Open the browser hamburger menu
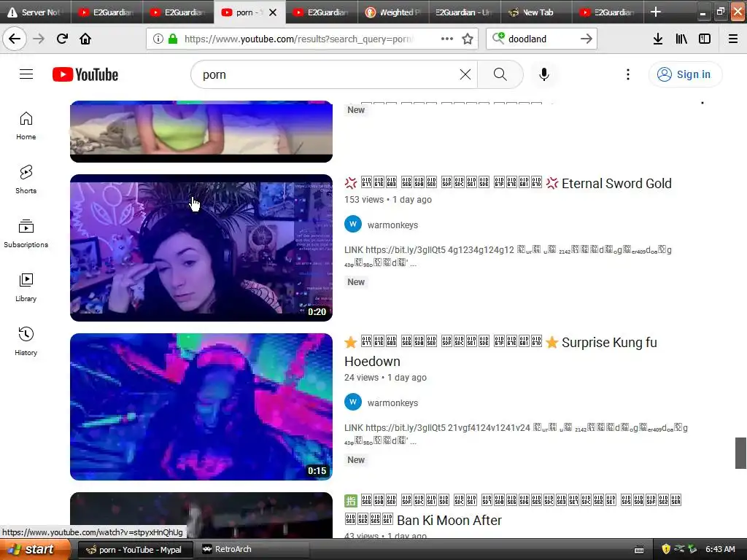The image size is (747, 560). pos(733,39)
